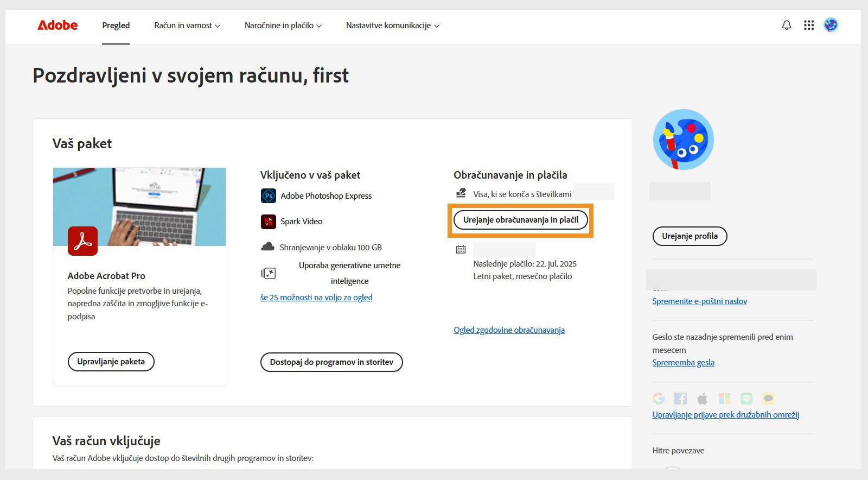Click the large profile picture
Screen dimensions: 868x480
683,140
